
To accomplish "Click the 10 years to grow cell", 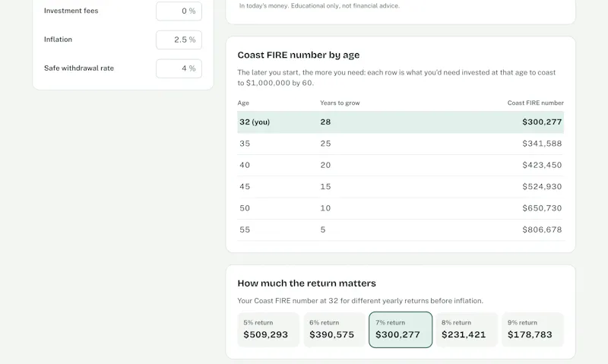I will point(325,208).
